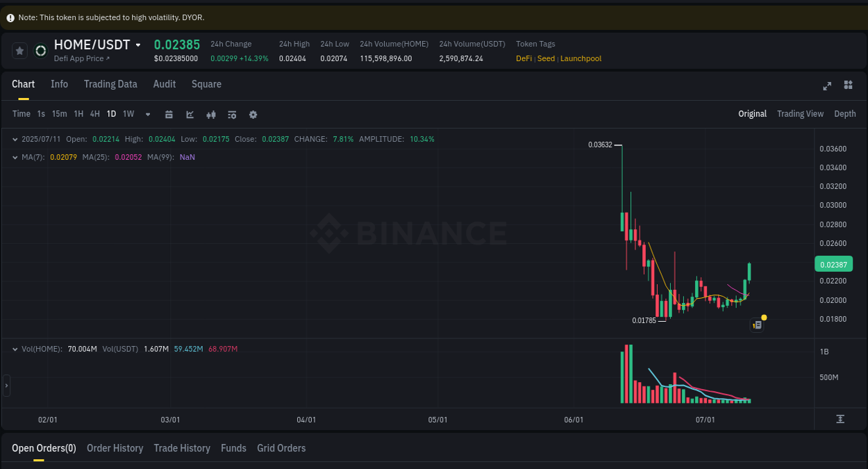The width and height of the screenshot is (868, 469).
Task: Click the price scale icon below the chart
Action: 840,419
